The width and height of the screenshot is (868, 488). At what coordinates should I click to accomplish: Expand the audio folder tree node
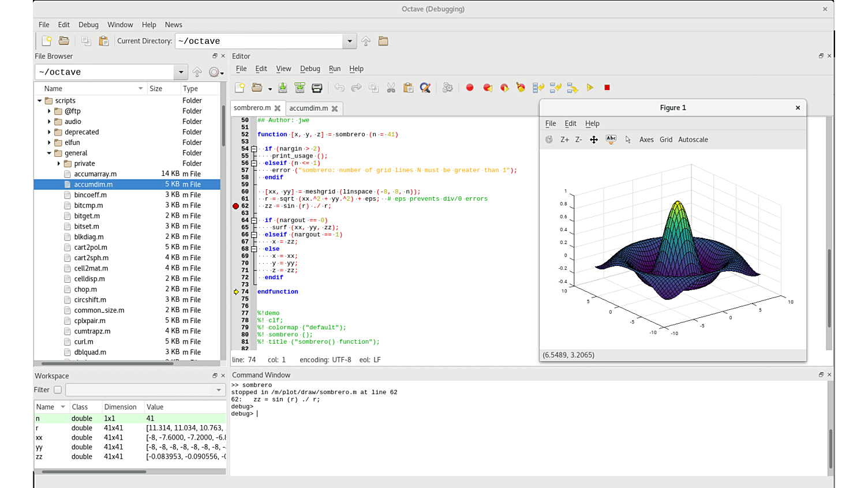[49, 122]
